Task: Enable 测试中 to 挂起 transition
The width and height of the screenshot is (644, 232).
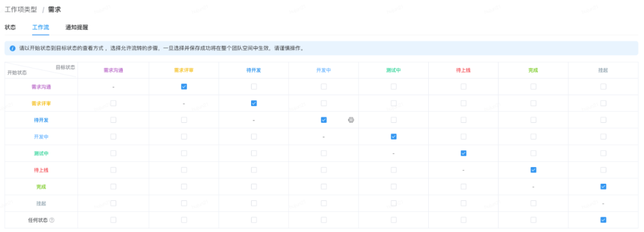Action: (603, 153)
